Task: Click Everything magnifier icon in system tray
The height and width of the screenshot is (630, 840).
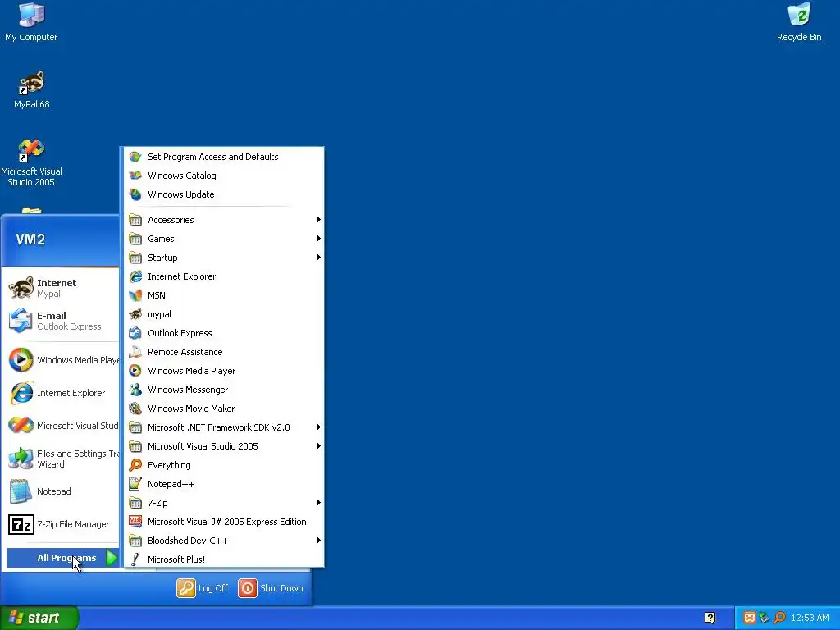Action: (779, 618)
